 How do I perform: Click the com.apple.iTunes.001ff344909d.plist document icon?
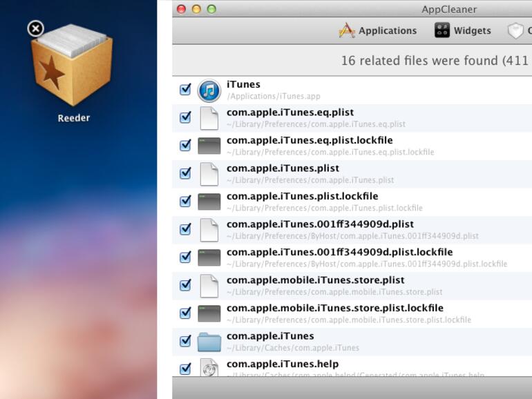pyautogui.click(x=209, y=230)
